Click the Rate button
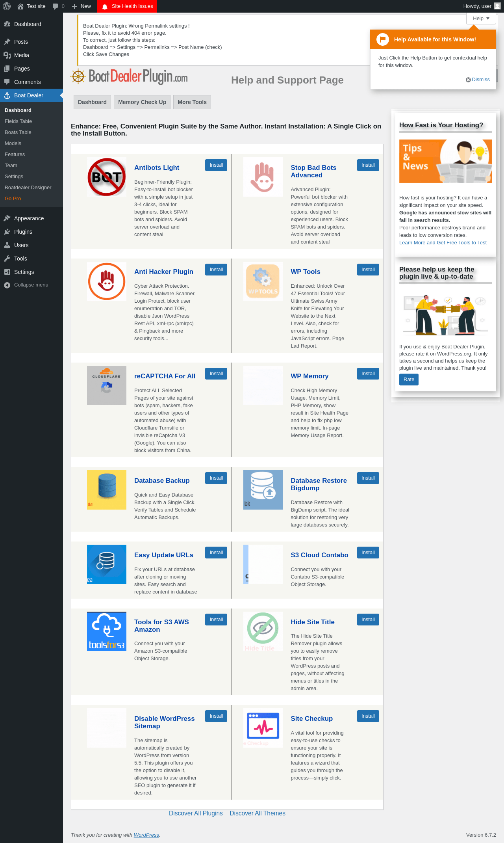Viewport: 504px width, 843px height. click(x=409, y=380)
